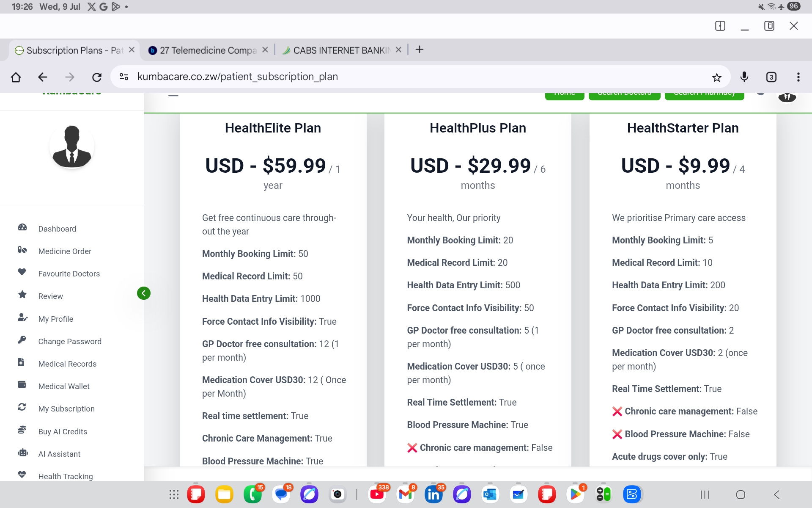Click the Favourite Doctors heart icon
Viewport: 812px width, 508px height.
click(x=22, y=272)
